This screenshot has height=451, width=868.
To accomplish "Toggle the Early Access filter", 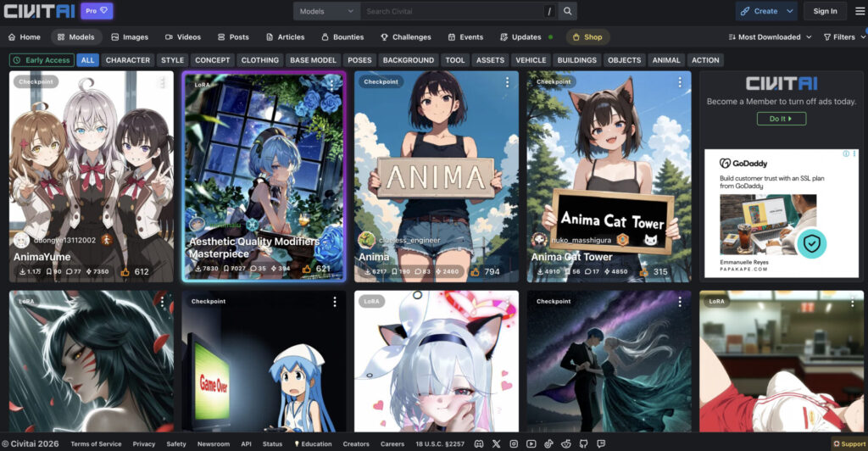I will tap(42, 60).
